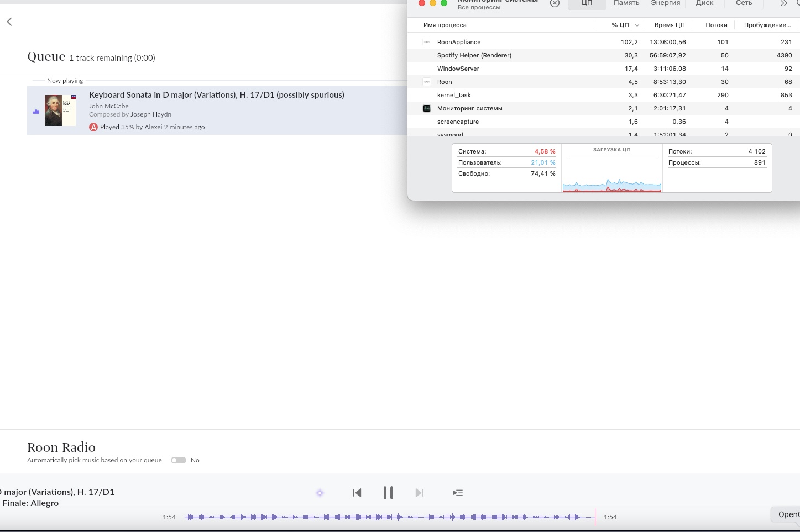
Task: Switch to the ЦП tab
Action: (x=587, y=3)
